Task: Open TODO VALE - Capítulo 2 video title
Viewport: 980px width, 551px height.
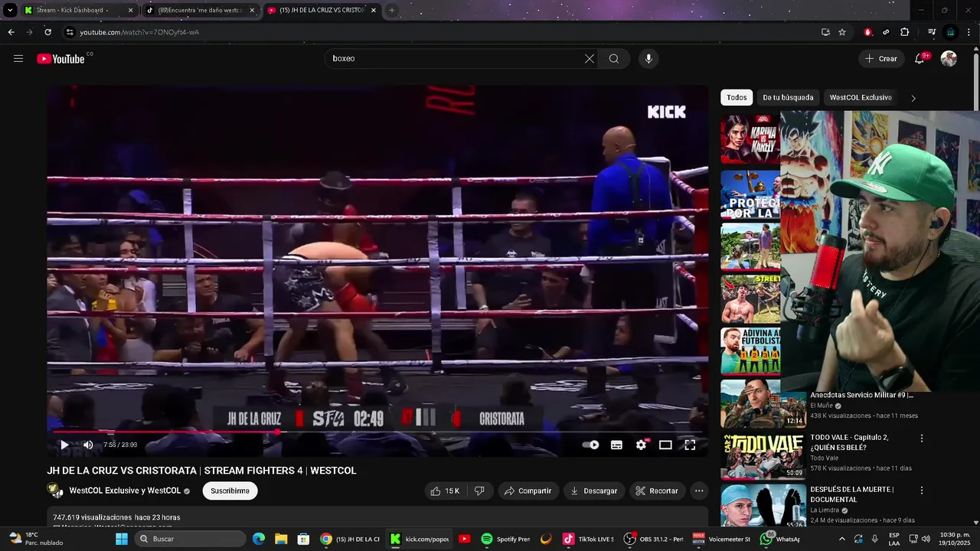Action: point(850,442)
